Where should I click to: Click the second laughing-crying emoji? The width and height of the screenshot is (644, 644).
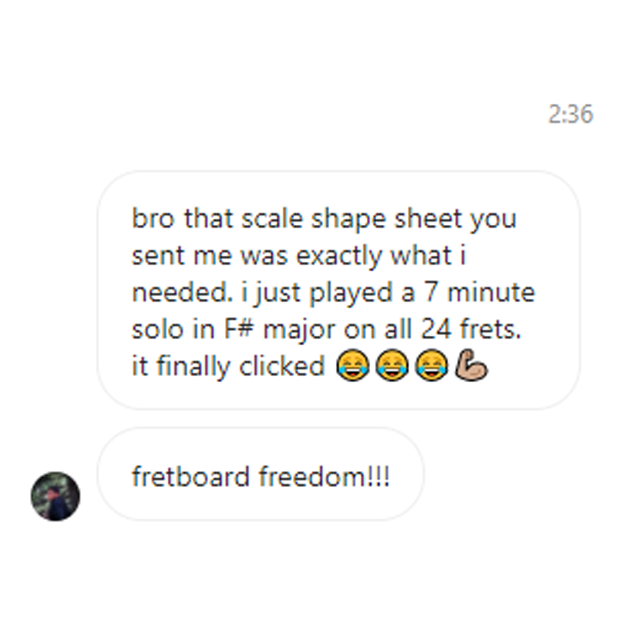pyautogui.click(x=392, y=366)
